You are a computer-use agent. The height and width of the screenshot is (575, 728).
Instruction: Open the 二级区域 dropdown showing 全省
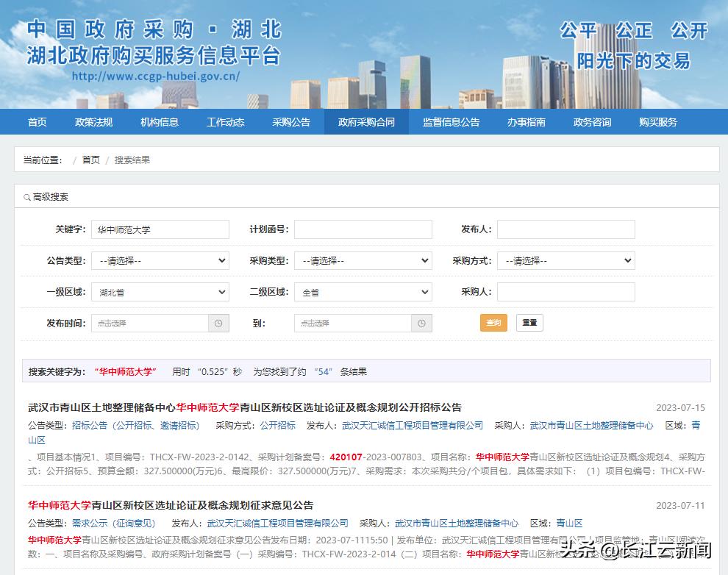pyautogui.click(x=363, y=292)
